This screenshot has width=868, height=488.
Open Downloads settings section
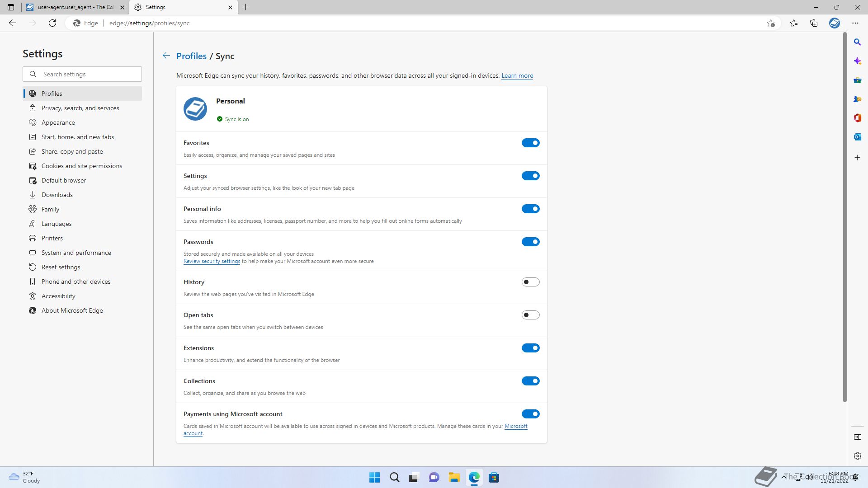[82, 195]
